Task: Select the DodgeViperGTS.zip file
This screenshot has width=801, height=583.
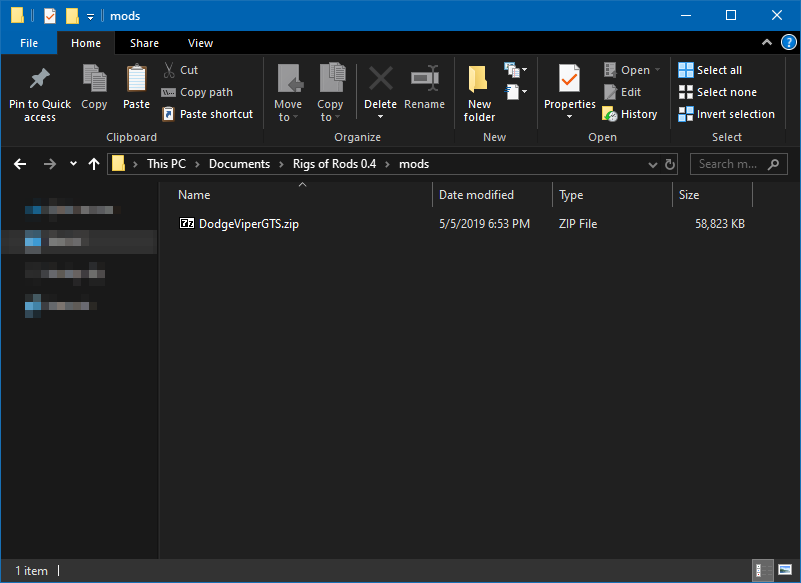Action: 248,224
